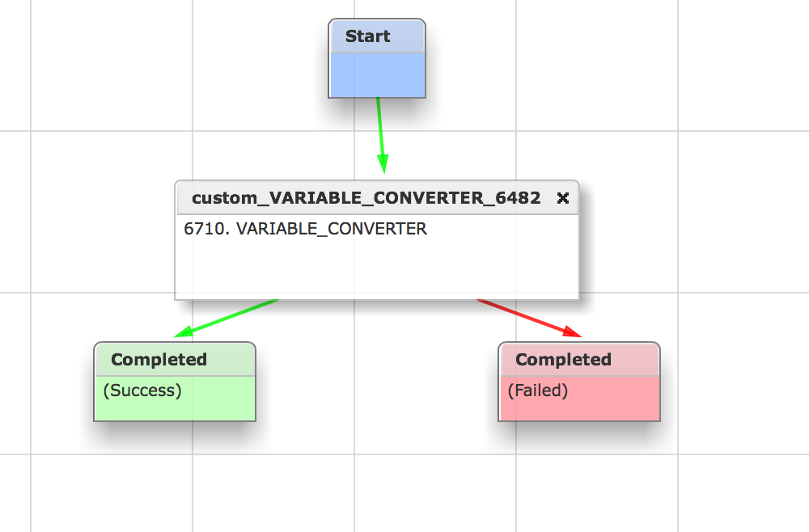Click the 6710. VARIABLE_CONVERTER action text

point(306,228)
